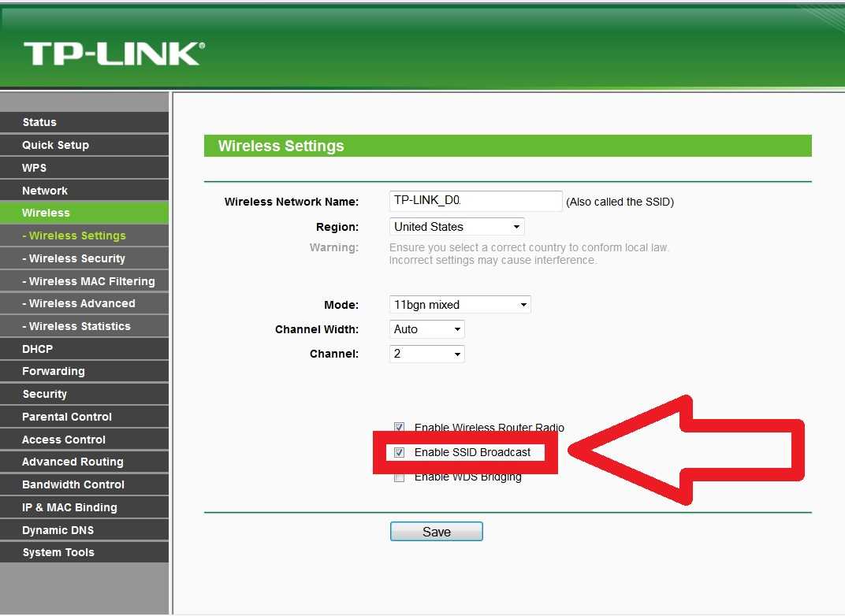This screenshot has height=616, width=845.
Task: Open Wireless Statistics submenu
Action: click(x=84, y=326)
